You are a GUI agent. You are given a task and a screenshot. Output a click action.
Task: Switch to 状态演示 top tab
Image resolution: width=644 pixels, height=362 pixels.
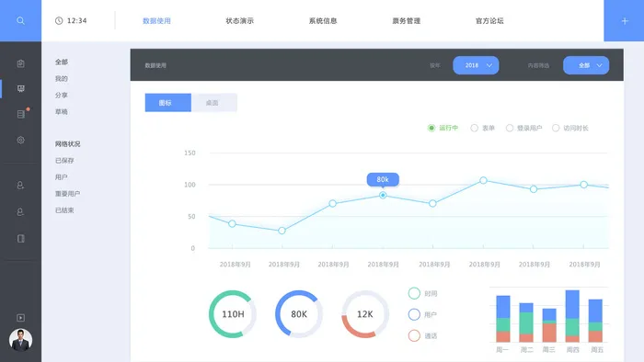tap(240, 21)
